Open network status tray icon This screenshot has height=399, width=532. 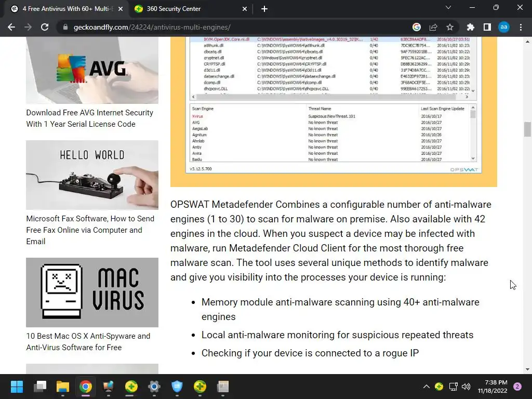pyautogui.click(x=453, y=387)
